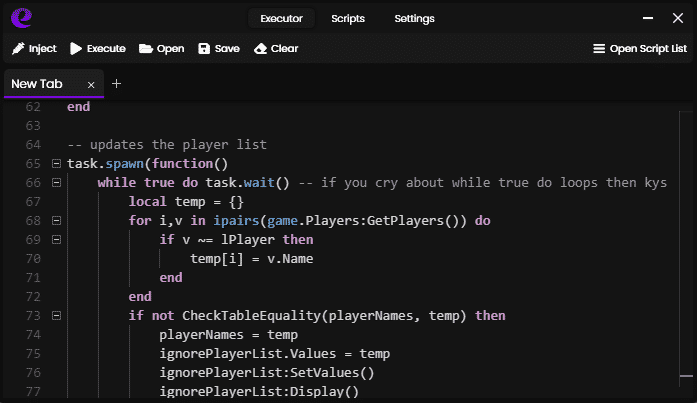Open the Settings tab
The image size is (697, 403).
(414, 18)
